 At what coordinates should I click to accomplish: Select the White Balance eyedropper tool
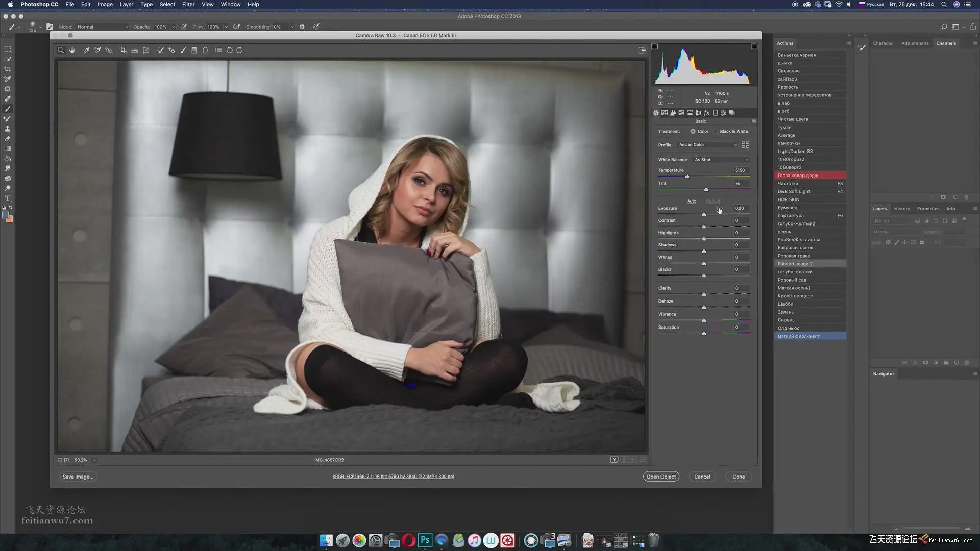86,50
